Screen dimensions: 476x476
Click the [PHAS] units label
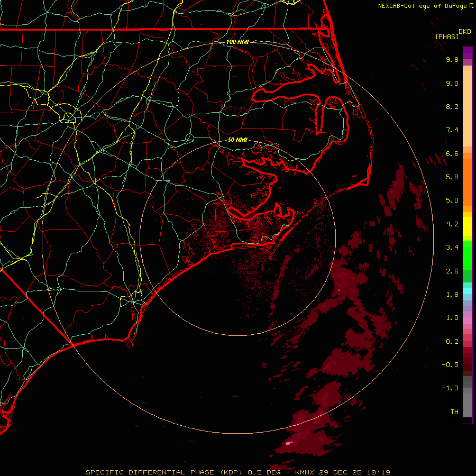(x=447, y=36)
